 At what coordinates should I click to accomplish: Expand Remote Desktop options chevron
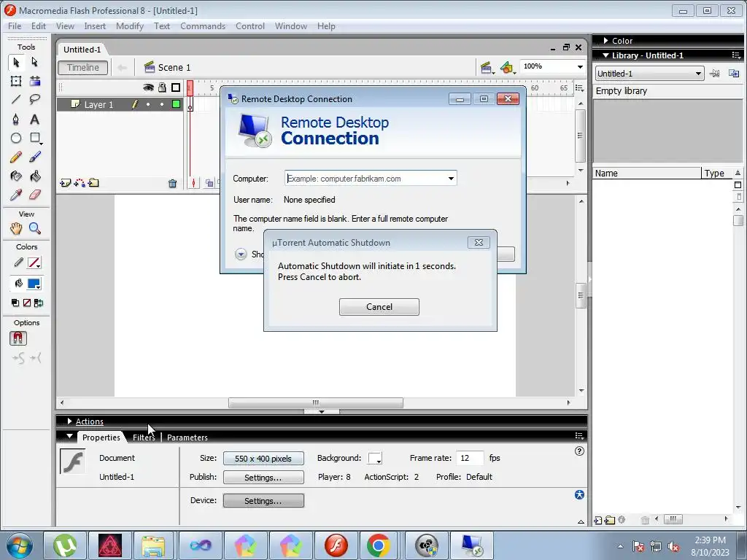click(241, 254)
